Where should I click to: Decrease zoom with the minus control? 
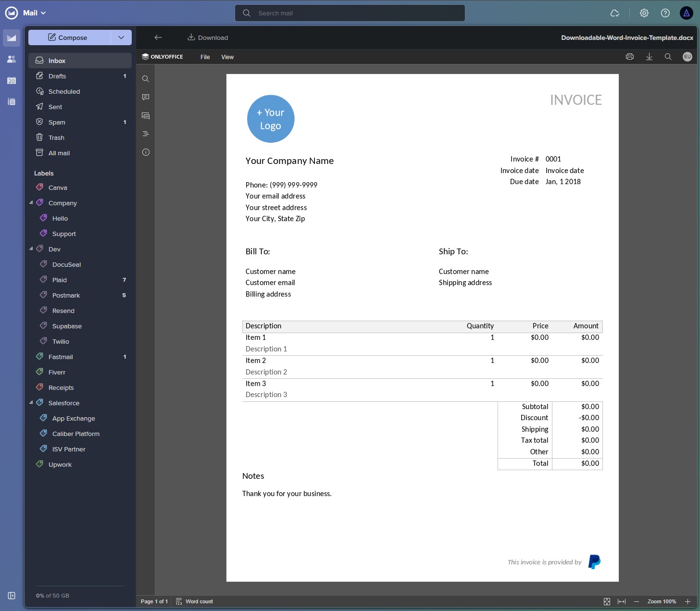pyautogui.click(x=637, y=601)
